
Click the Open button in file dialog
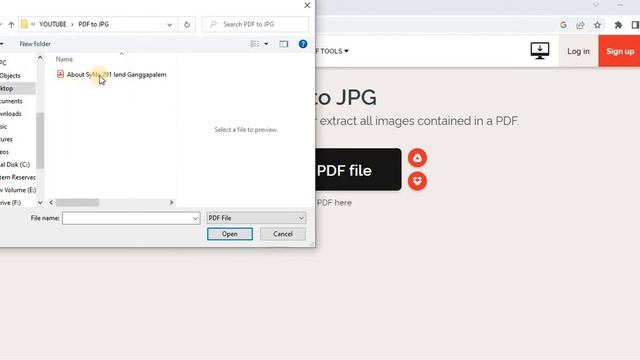pos(230,234)
